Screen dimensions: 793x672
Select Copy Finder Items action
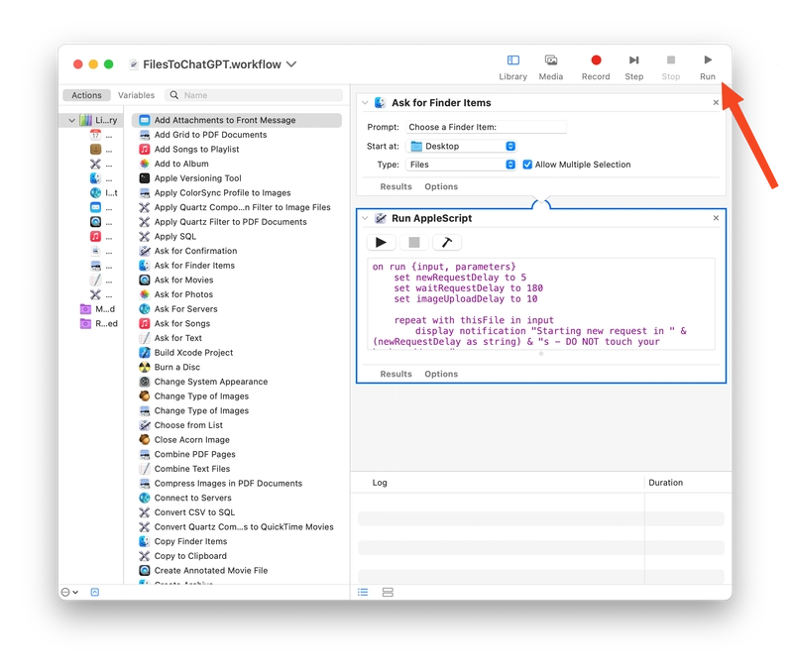tap(190, 541)
